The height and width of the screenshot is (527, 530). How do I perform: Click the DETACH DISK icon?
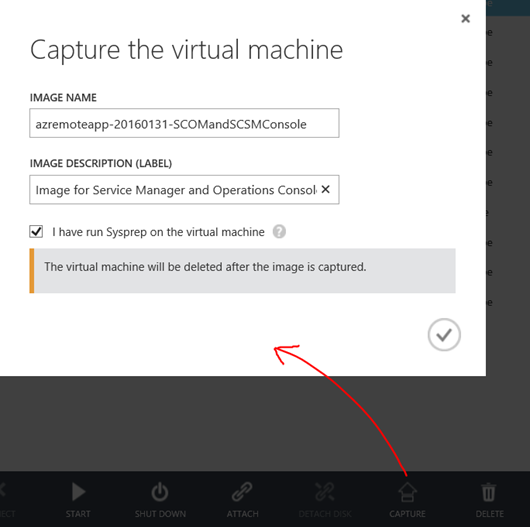point(324,492)
